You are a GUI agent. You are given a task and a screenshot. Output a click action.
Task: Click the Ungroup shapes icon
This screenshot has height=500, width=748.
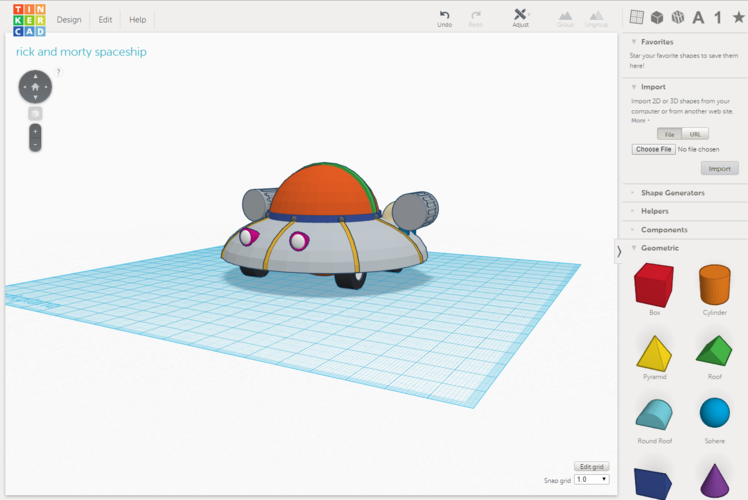[x=596, y=19]
